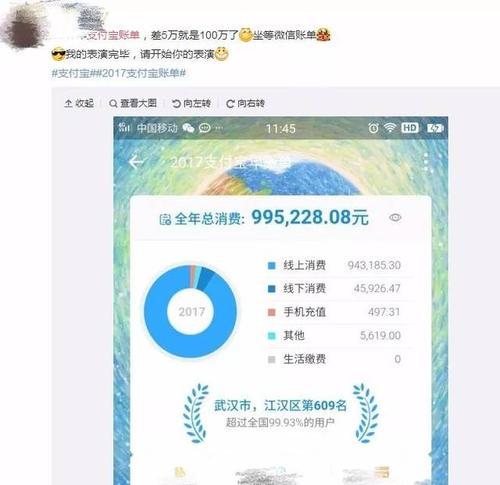Open the #支付宝# hashtag link

tap(73, 73)
